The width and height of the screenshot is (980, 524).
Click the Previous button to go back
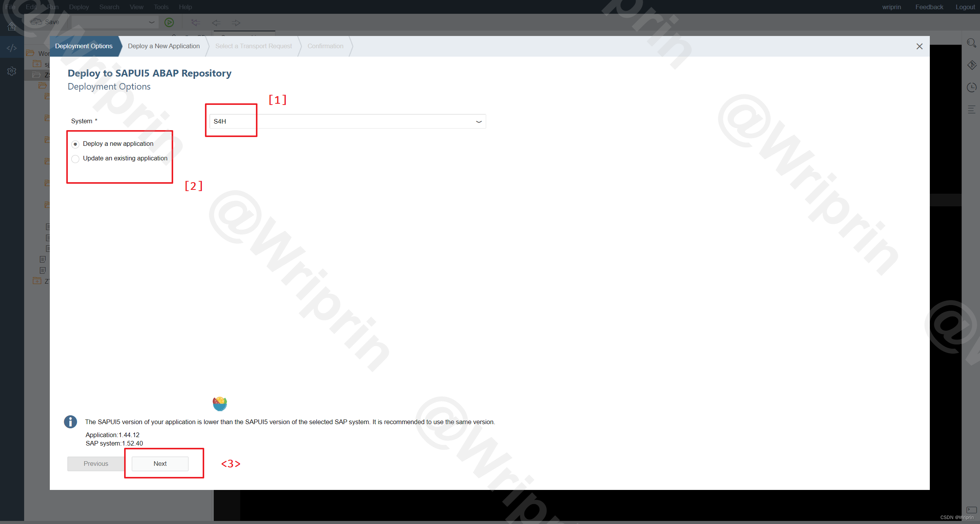95,463
